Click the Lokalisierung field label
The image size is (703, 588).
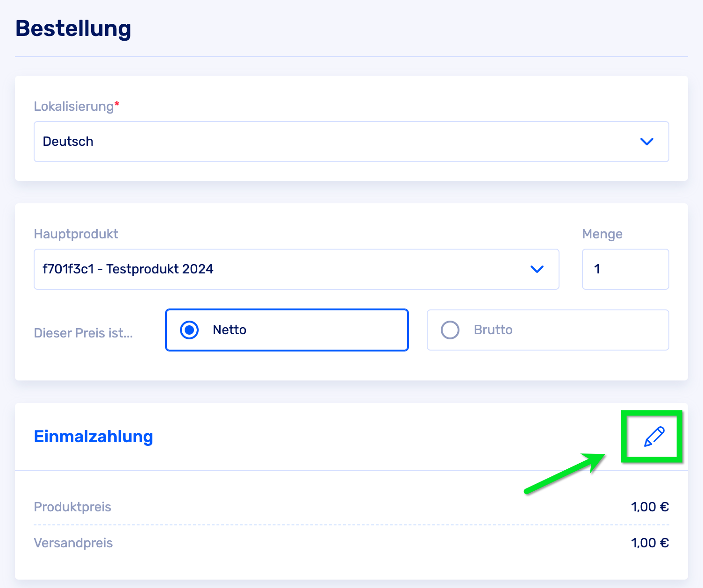pyautogui.click(x=74, y=107)
